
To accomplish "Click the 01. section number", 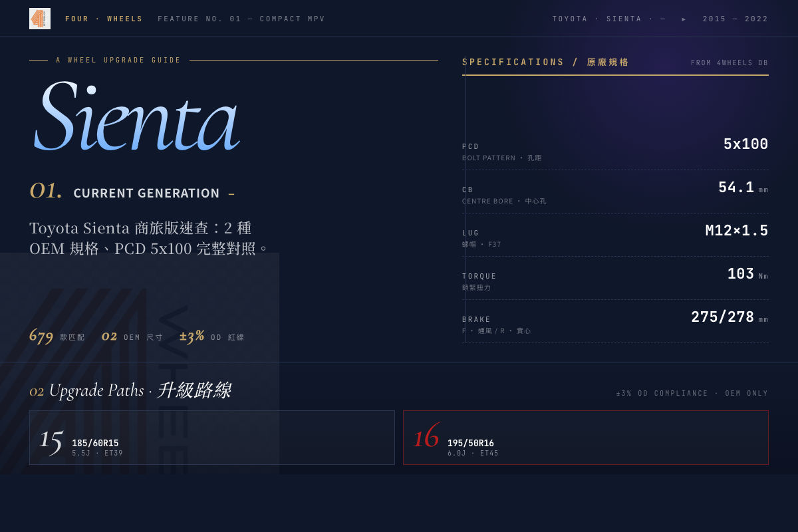I will click(46, 191).
